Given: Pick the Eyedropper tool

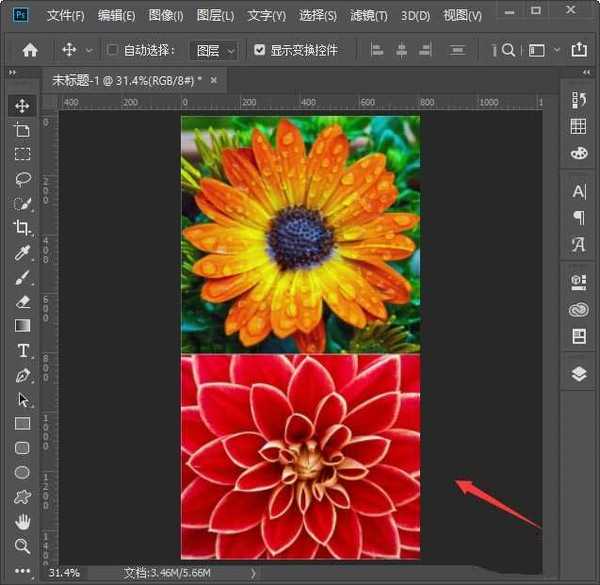Looking at the screenshot, I should 22,253.
